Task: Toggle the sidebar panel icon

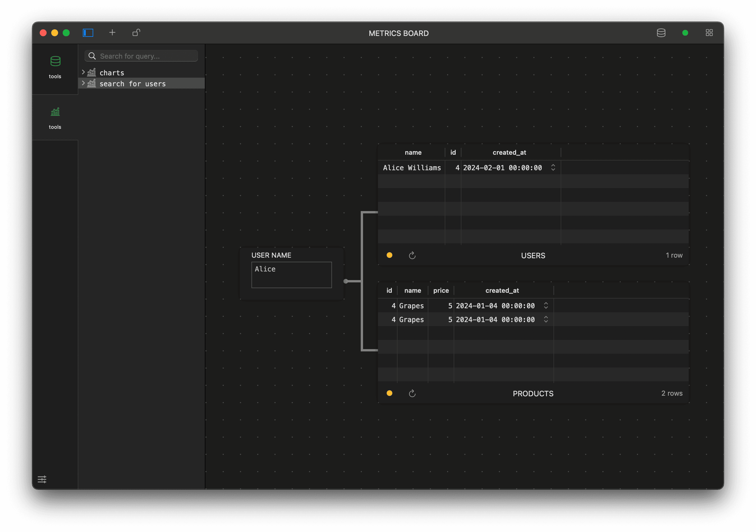Action: click(x=88, y=32)
